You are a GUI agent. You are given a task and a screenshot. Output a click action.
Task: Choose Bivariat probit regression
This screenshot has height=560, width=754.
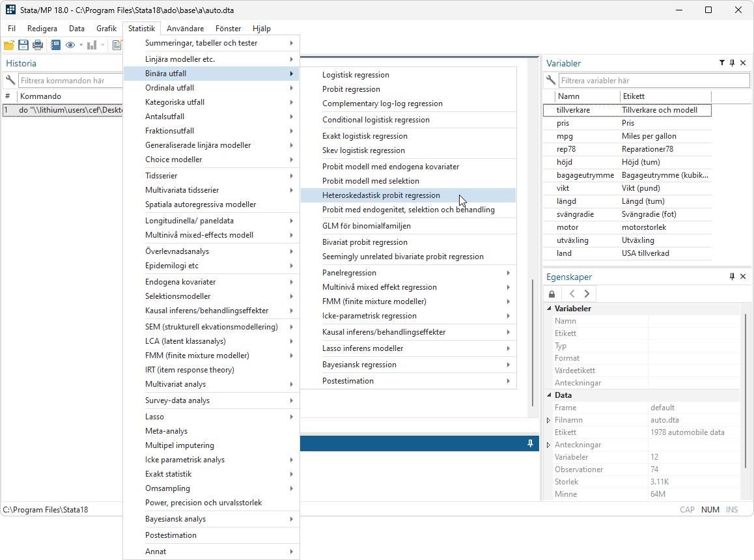tap(408, 242)
